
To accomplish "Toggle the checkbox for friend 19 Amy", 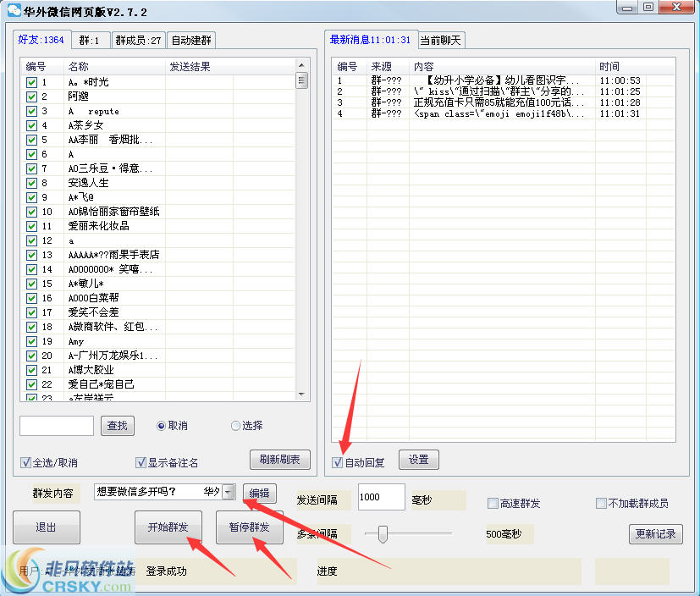I will [x=31, y=341].
